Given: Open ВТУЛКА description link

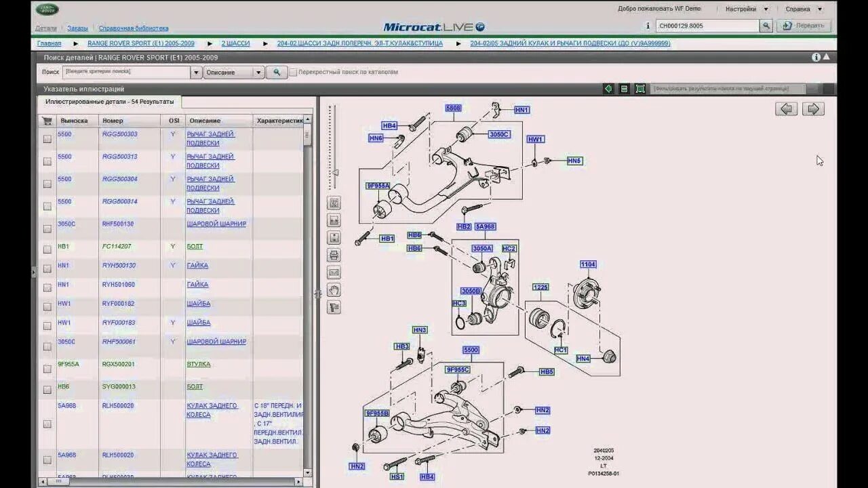Looking at the screenshot, I should tap(199, 364).
